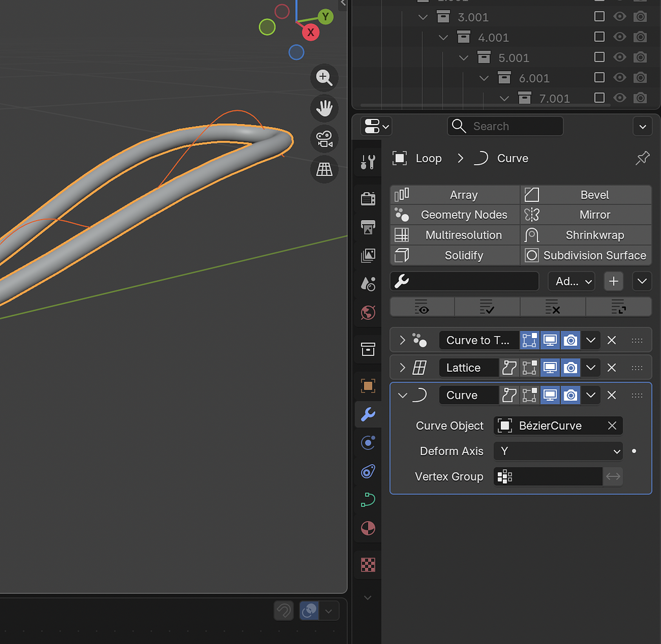The width and height of the screenshot is (661, 644).
Task: Toggle viewport display for Curve modifier
Action: click(550, 396)
